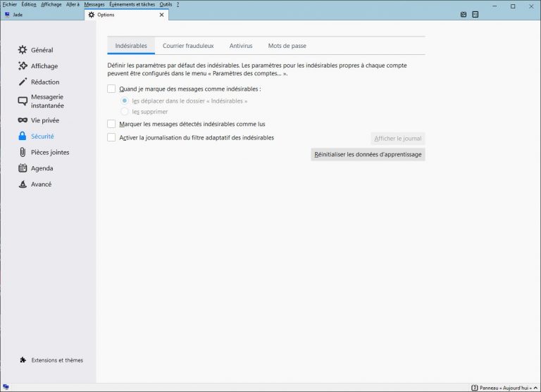Click the Rédaction pencil icon
The height and width of the screenshot is (392, 541).
[x=23, y=82]
